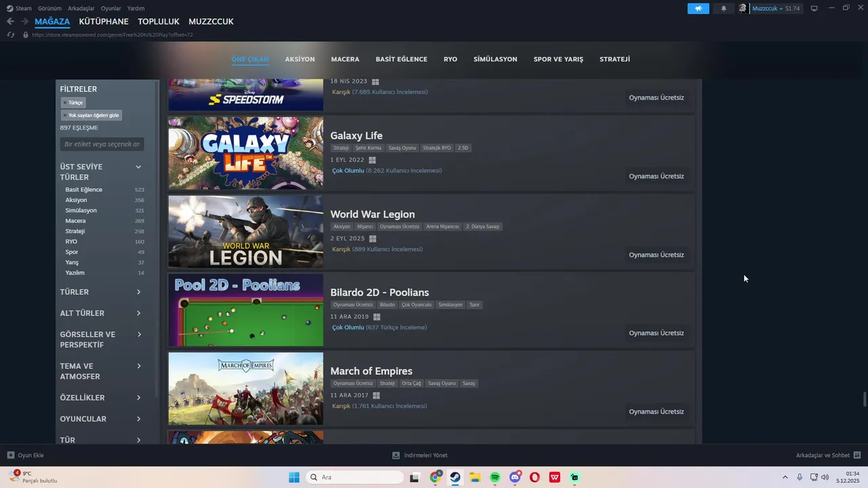The image size is (868, 488).
Task: Open the March of Empires title link
Action: click(371, 371)
